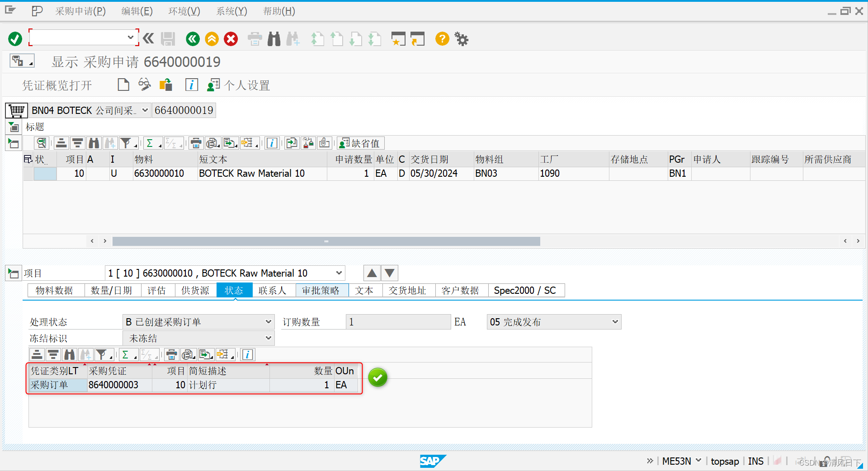Open new GUI window icon
Image resolution: width=868 pixels, height=471 pixels.
pyautogui.click(x=398, y=39)
